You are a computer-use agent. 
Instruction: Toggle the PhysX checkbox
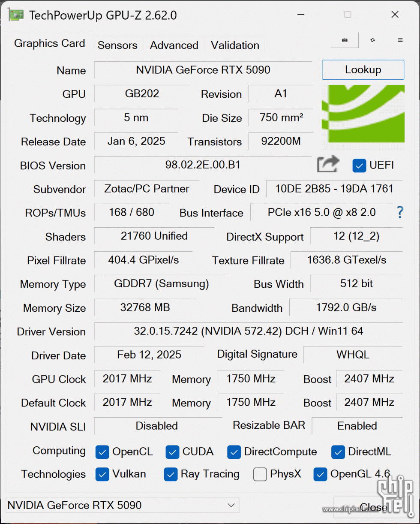[260, 474]
